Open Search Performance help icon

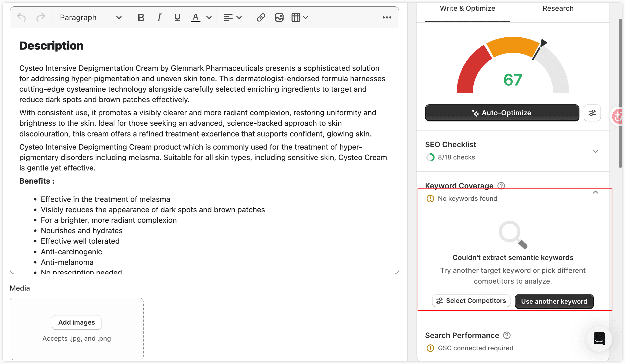point(507,335)
